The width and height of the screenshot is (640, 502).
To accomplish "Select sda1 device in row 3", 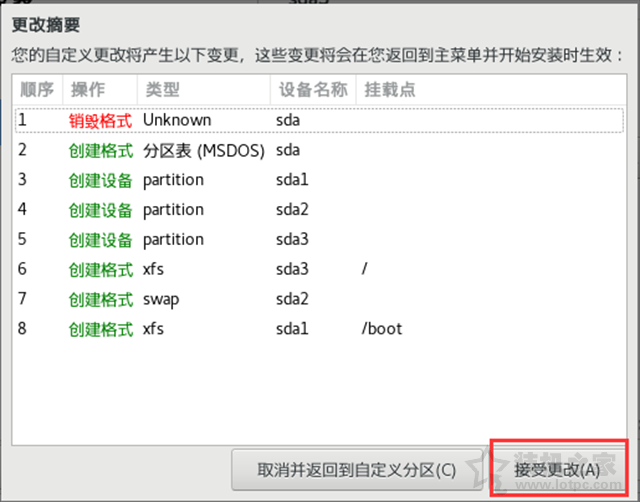I will click(x=292, y=180).
